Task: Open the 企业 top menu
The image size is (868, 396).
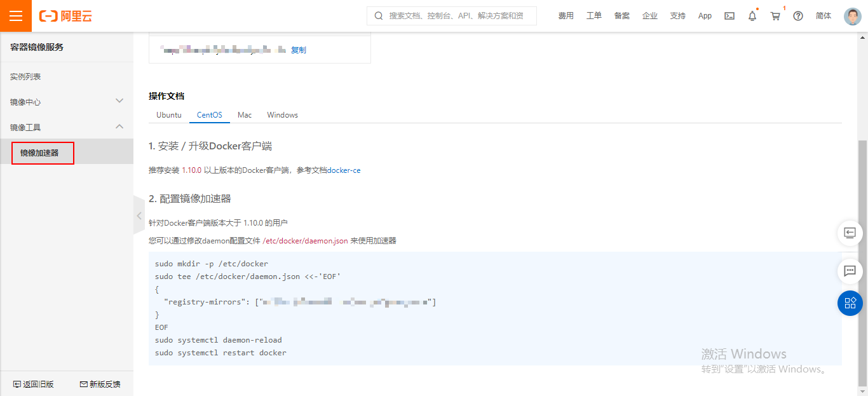Action: (x=650, y=16)
